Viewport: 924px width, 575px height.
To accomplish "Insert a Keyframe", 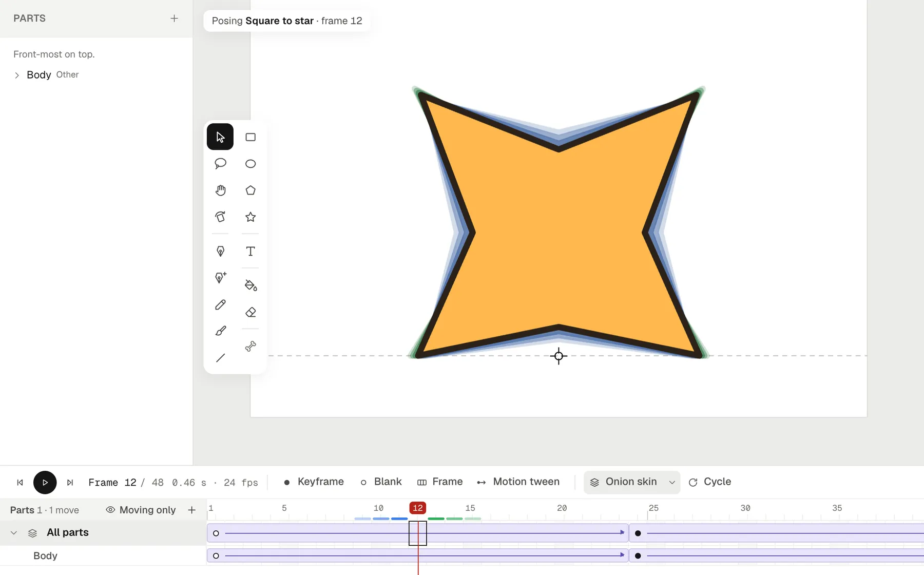I will [314, 482].
